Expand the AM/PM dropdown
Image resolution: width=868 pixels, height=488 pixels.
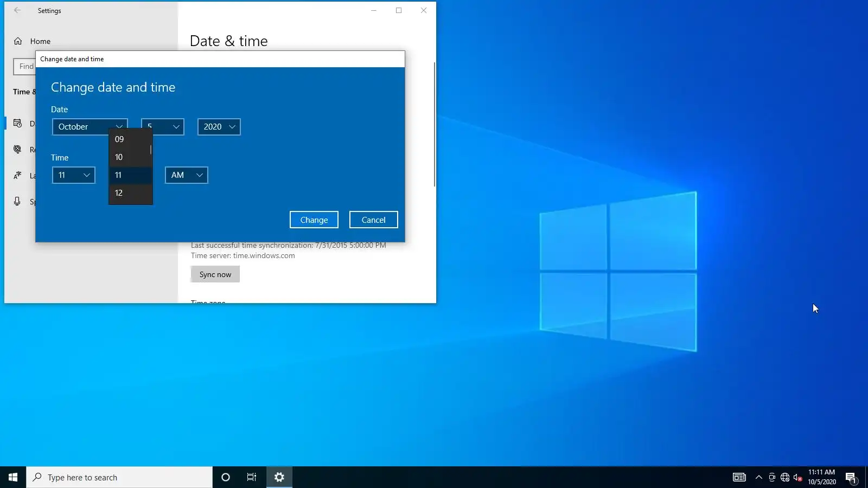[x=187, y=175]
